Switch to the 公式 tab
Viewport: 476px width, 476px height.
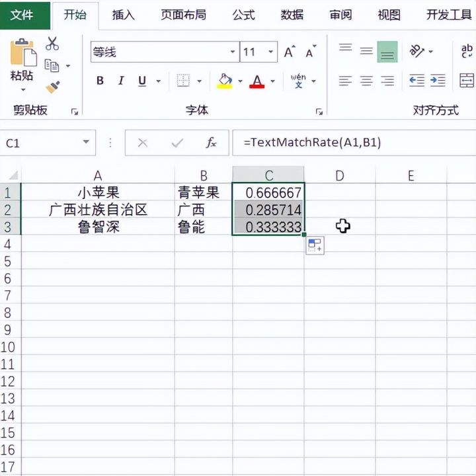[x=243, y=15]
